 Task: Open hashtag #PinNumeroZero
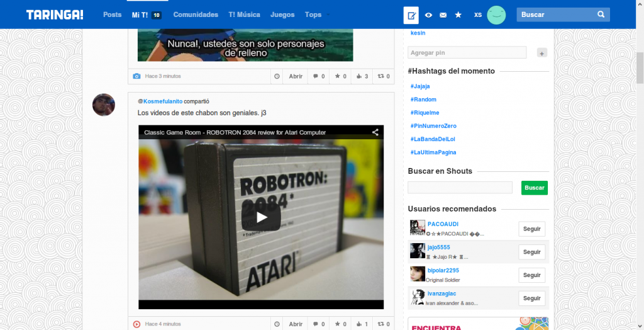(433, 126)
